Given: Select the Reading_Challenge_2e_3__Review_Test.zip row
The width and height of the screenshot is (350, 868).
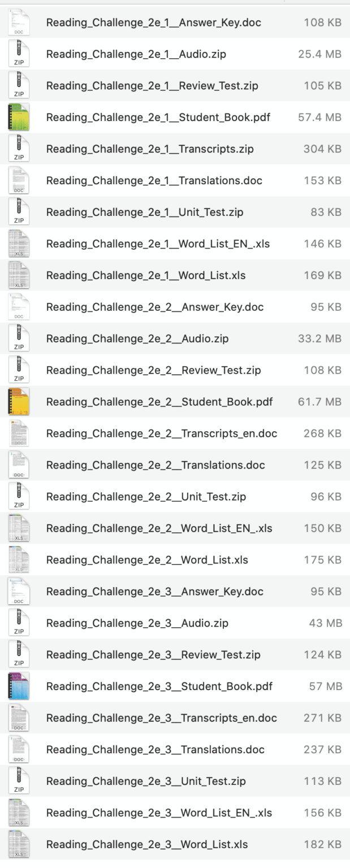Looking at the screenshot, I should pos(170,655).
